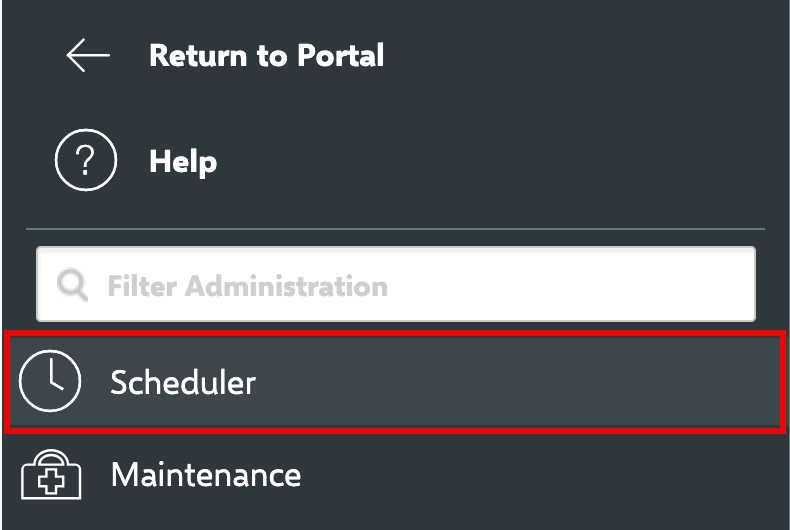
Task: Choose the Scheduler administration entry
Action: [183, 382]
